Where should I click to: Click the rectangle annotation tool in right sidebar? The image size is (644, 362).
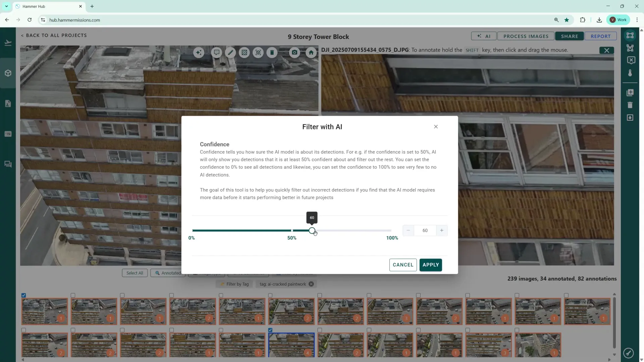click(630, 36)
